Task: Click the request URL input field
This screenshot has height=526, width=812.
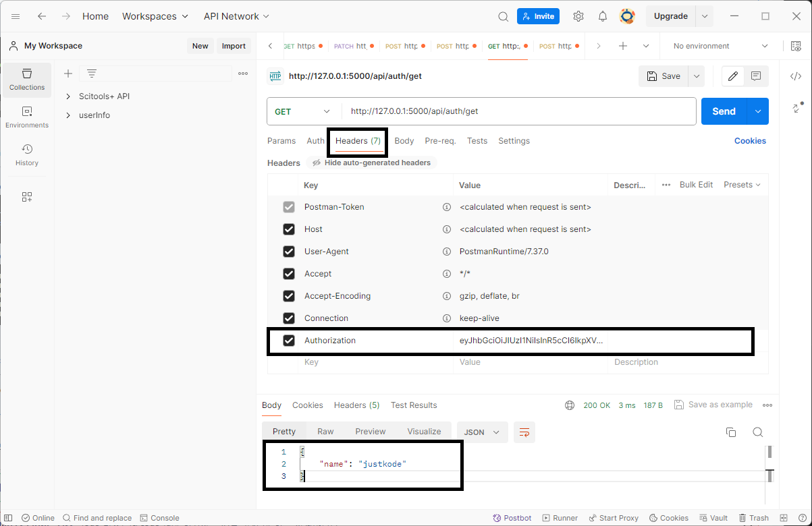Action: click(519, 111)
